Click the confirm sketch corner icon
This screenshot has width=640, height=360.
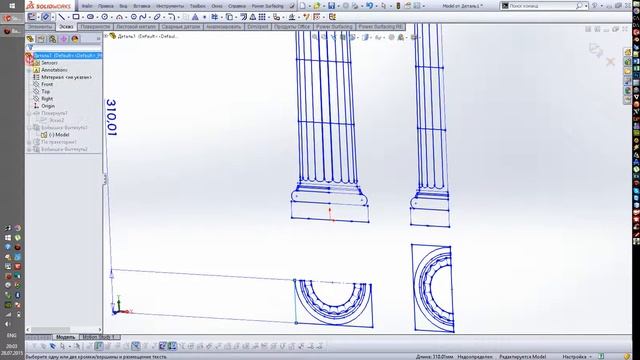(596, 50)
